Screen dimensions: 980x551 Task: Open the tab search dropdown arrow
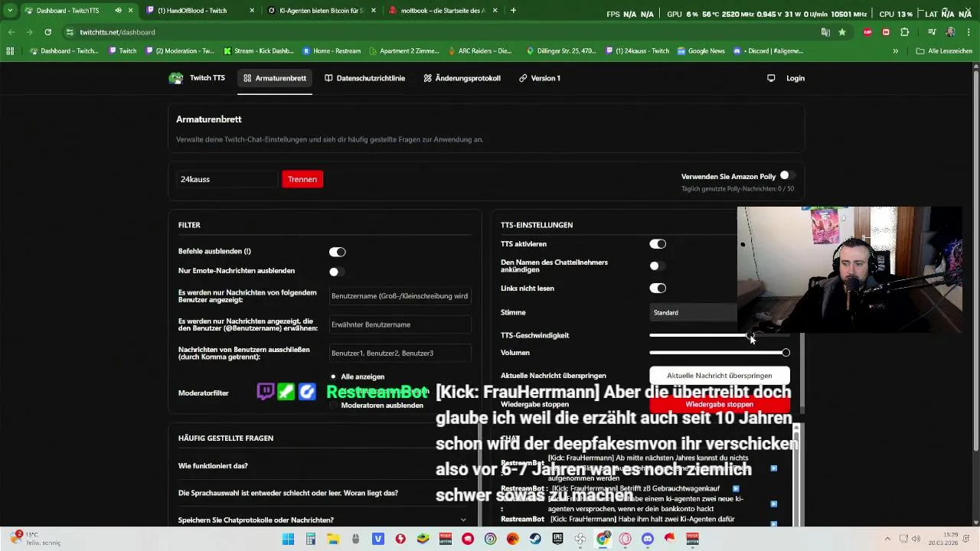(10, 11)
